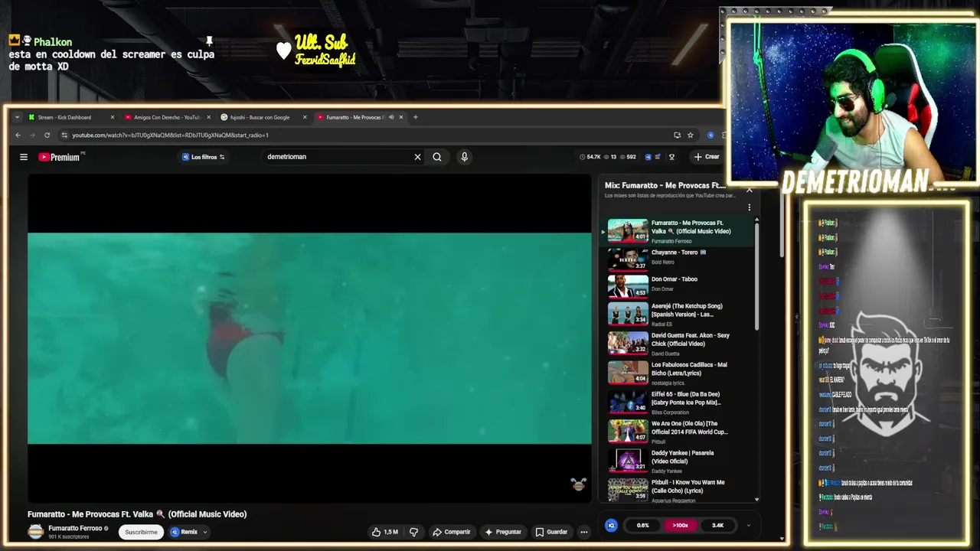The width and height of the screenshot is (980, 551).
Task: Bookmark this page with the star icon
Action: click(690, 135)
